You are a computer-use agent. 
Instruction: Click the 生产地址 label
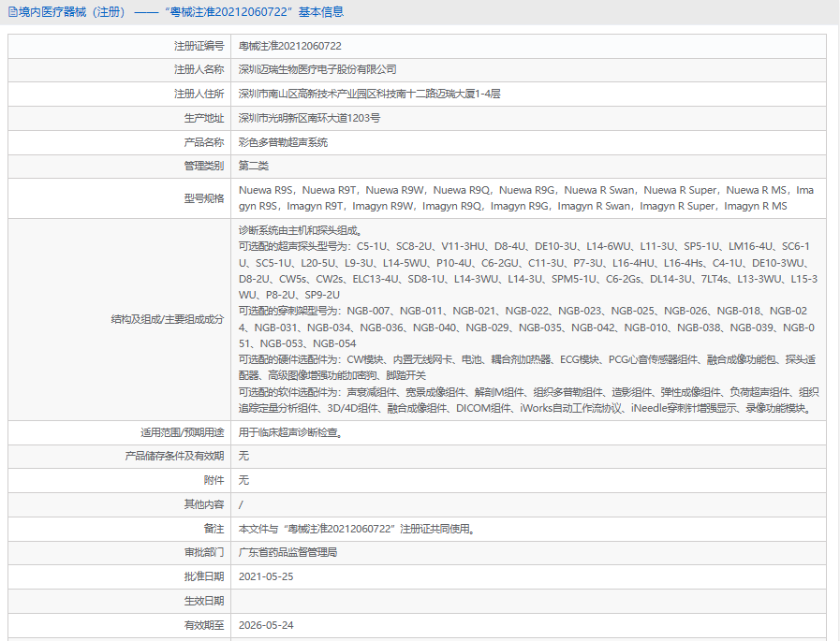(203, 118)
